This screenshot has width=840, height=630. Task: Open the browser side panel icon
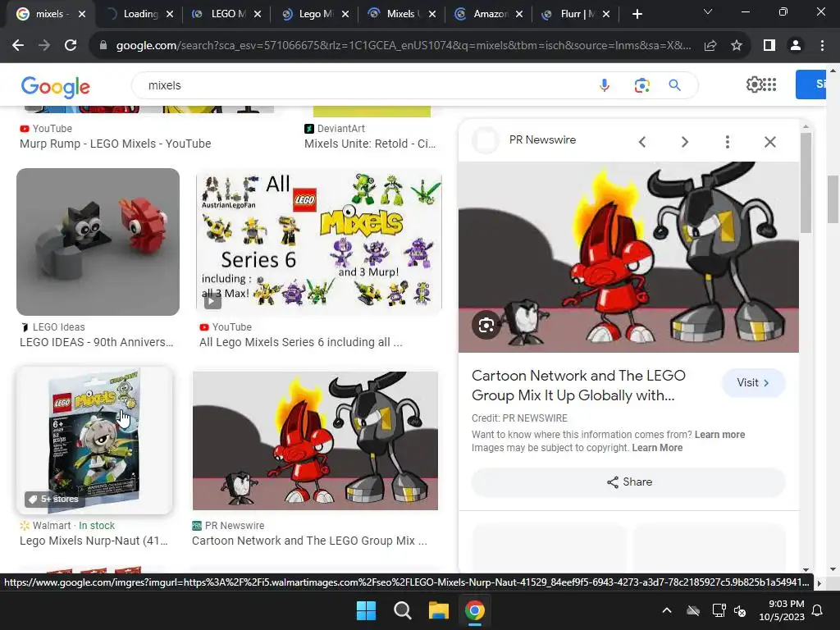(x=769, y=46)
